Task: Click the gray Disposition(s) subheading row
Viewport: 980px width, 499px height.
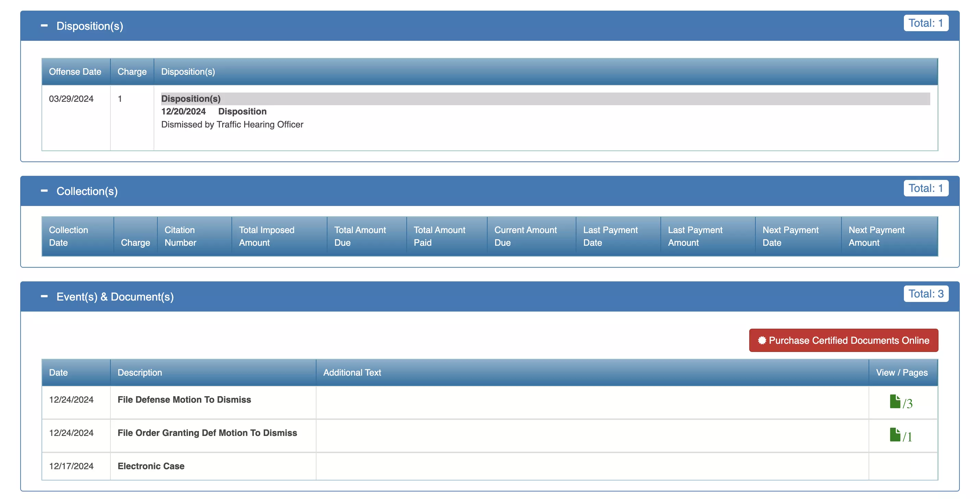Action: pyautogui.click(x=545, y=98)
